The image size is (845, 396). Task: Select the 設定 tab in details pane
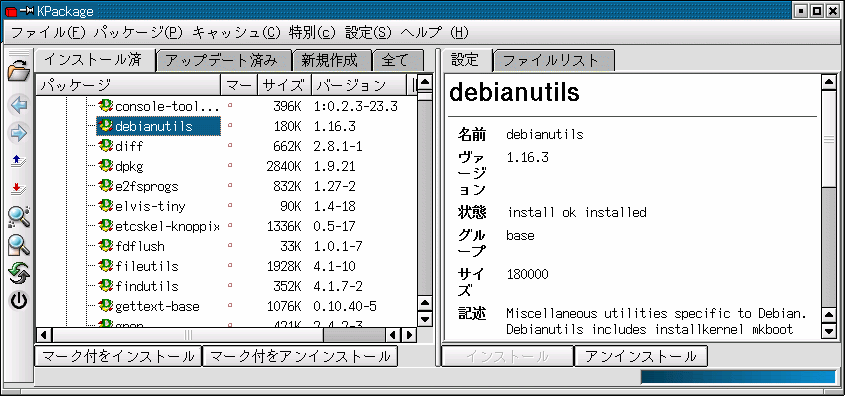pyautogui.click(x=466, y=59)
